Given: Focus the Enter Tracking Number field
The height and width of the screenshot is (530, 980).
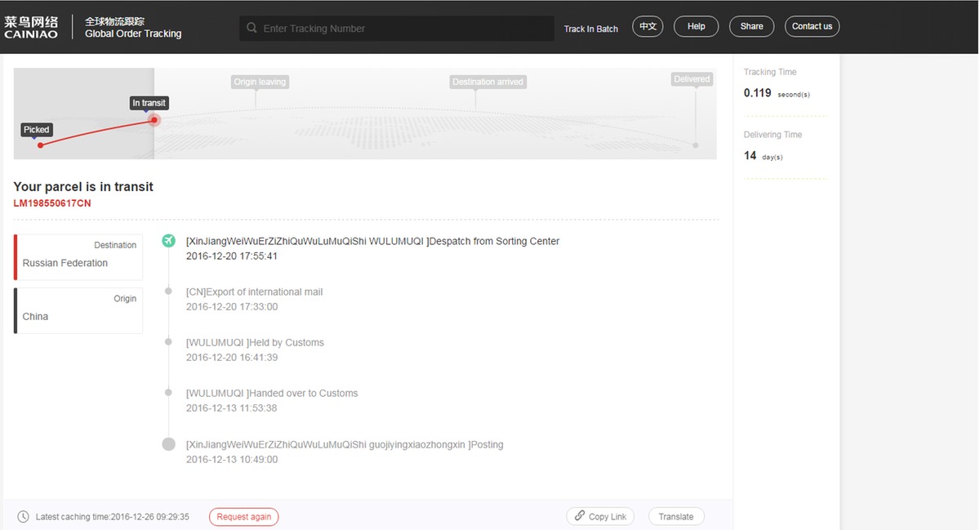Looking at the screenshot, I should 397,28.
